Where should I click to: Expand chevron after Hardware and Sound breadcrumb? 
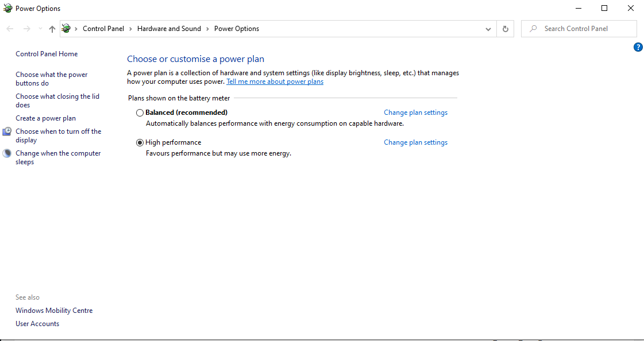(207, 29)
